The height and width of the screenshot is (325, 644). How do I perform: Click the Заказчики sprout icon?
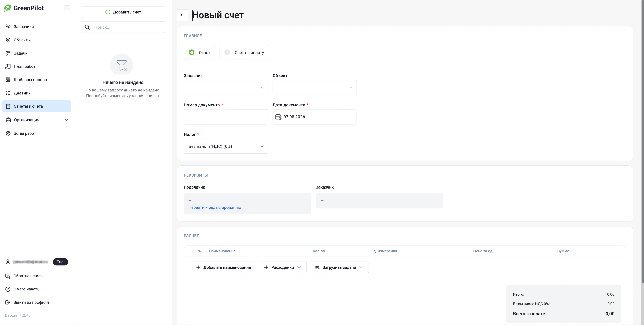pos(8,27)
